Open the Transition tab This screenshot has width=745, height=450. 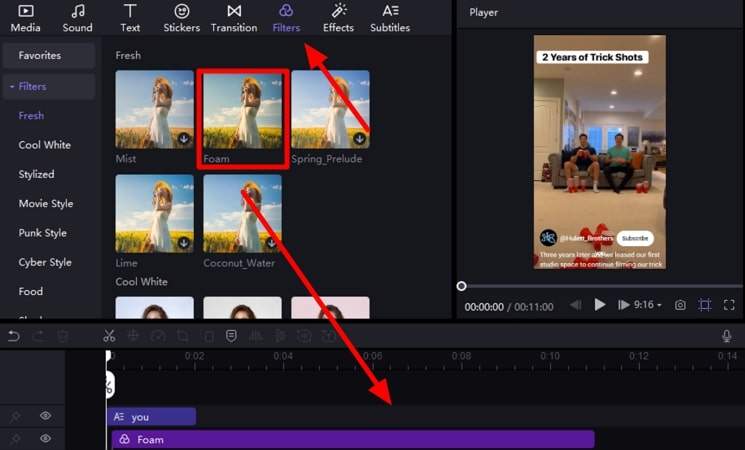tap(234, 18)
